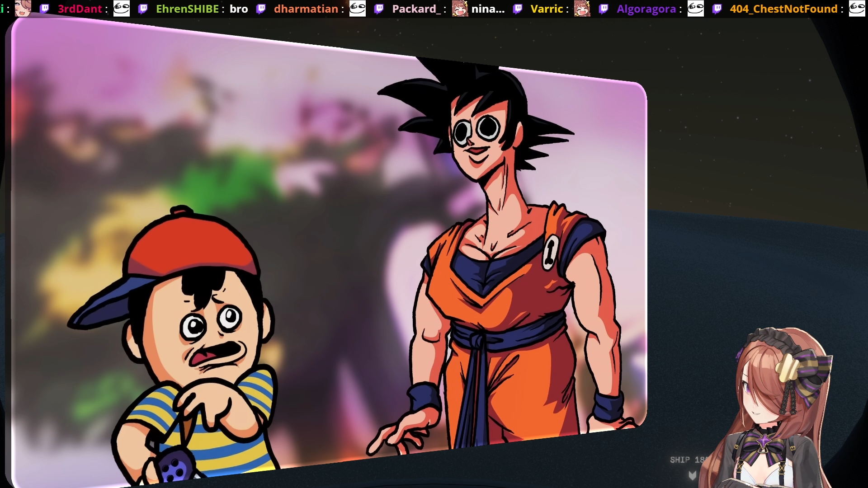Click the face emote after 404_ChestNotFound
The image size is (868, 488).
point(857,9)
